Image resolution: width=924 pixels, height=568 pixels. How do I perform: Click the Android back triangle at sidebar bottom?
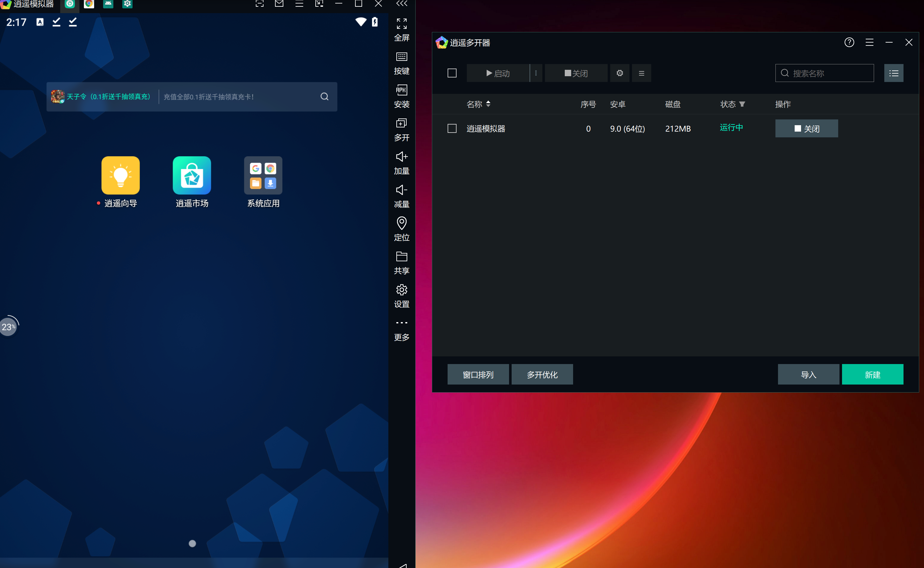[403, 566]
